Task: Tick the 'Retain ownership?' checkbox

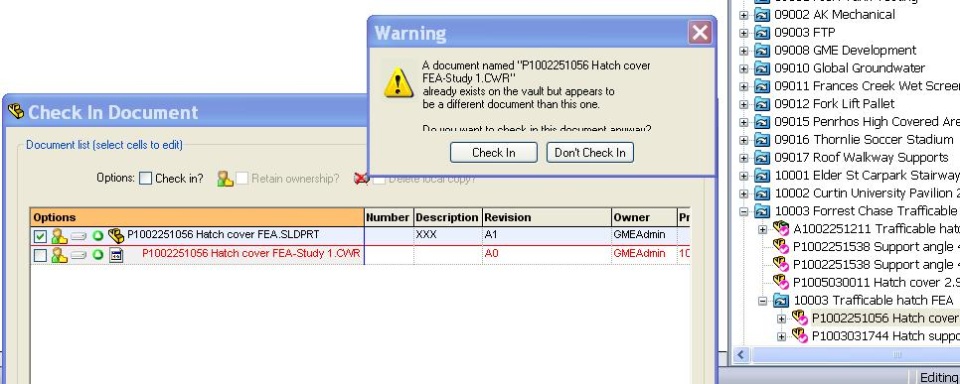Action: click(x=242, y=179)
